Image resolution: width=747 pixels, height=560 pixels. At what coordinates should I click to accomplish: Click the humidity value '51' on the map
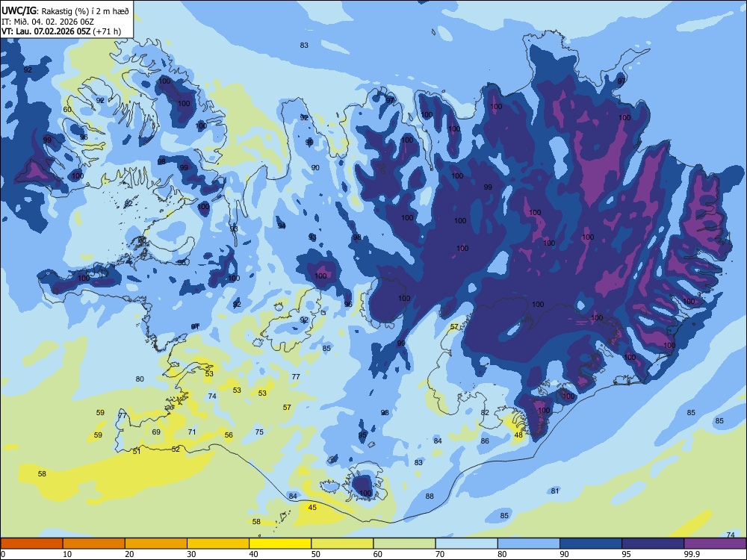(x=137, y=452)
